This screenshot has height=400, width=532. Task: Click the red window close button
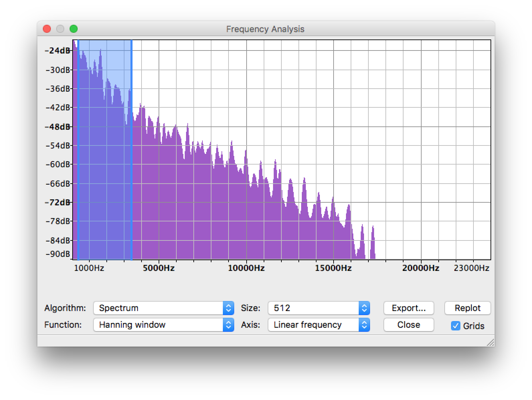(x=47, y=29)
